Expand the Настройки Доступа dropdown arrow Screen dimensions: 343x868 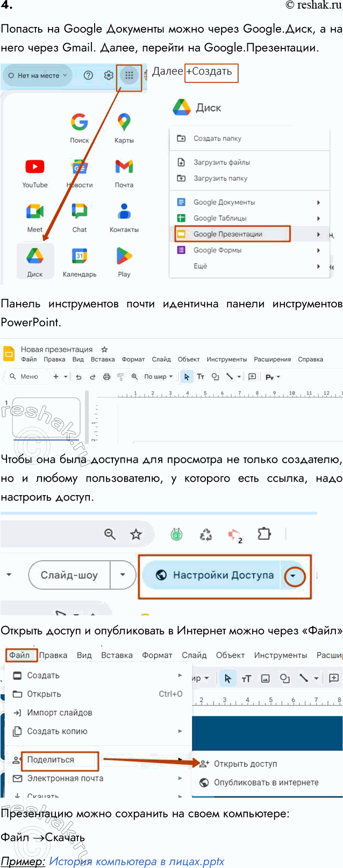click(293, 576)
